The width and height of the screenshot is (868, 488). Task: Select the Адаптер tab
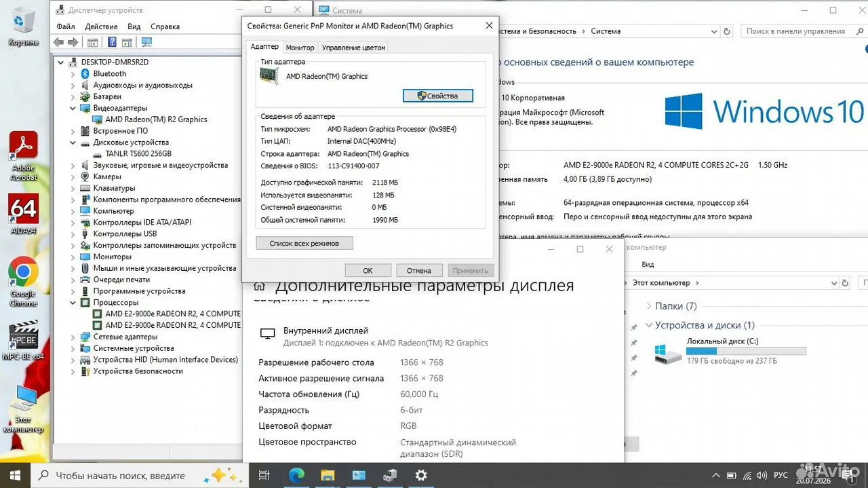pyautogui.click(x=264, y=46)
